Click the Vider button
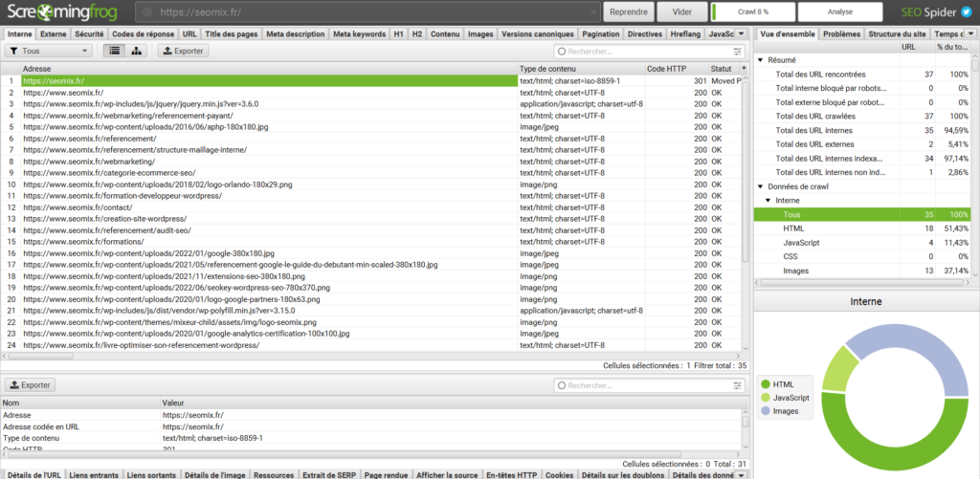 coord(682,11)
